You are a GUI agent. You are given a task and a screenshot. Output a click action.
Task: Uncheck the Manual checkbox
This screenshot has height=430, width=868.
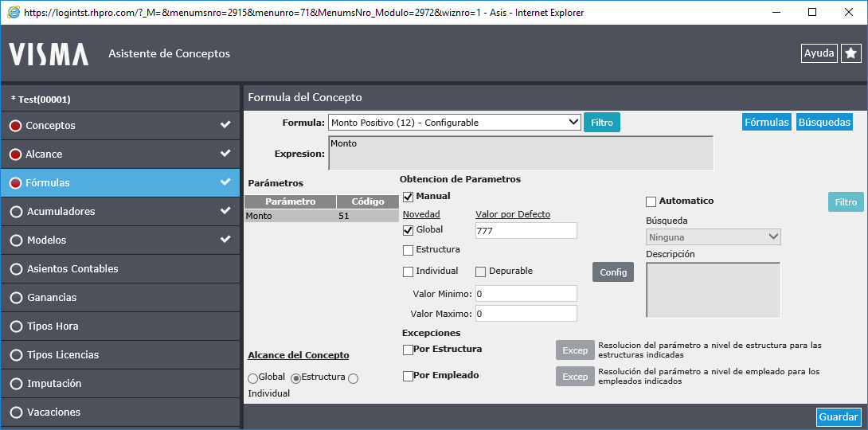408,197
